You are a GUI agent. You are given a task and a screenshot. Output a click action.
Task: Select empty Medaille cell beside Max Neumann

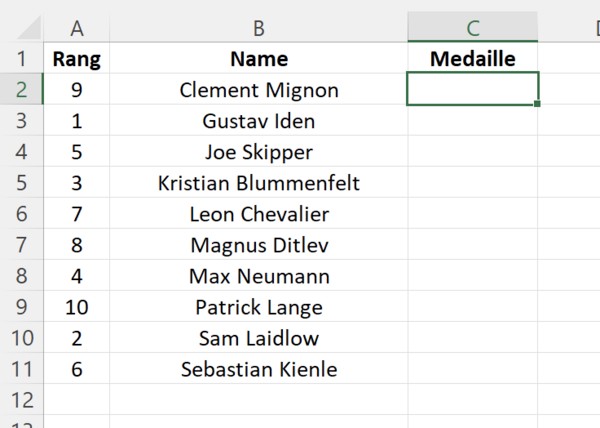473,275
